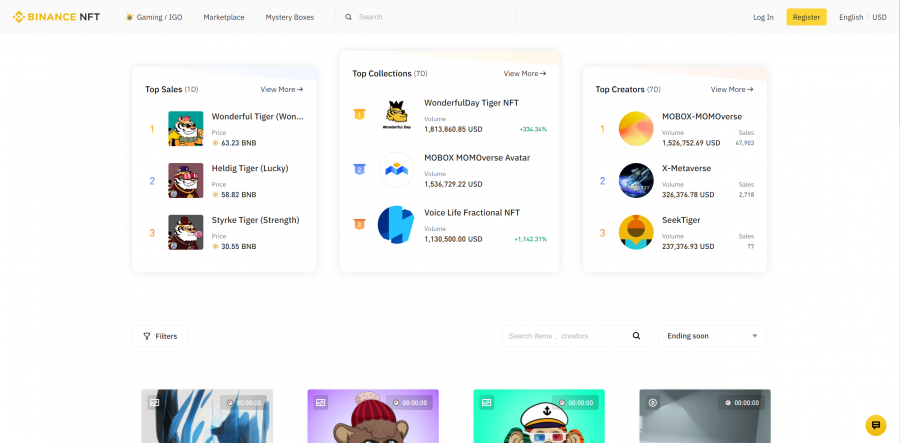Open WonderfulDay Tiger NFT collection name
The image size is (900, 443).
[471, 103]
